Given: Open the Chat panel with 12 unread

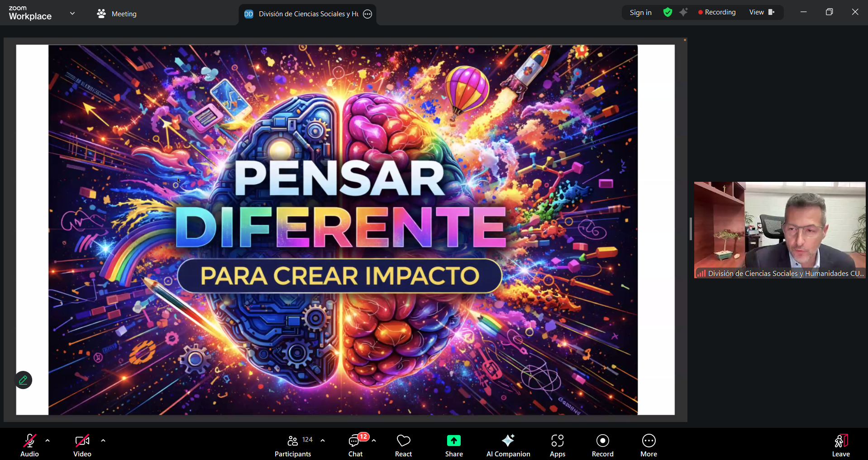Looking at the screenshot, I should (x=355, y=446).
